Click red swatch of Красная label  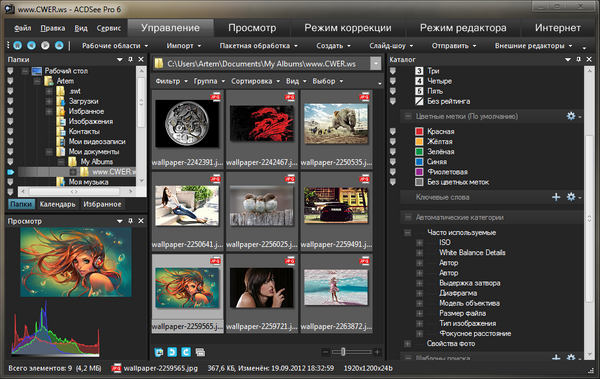pos(419,131)
